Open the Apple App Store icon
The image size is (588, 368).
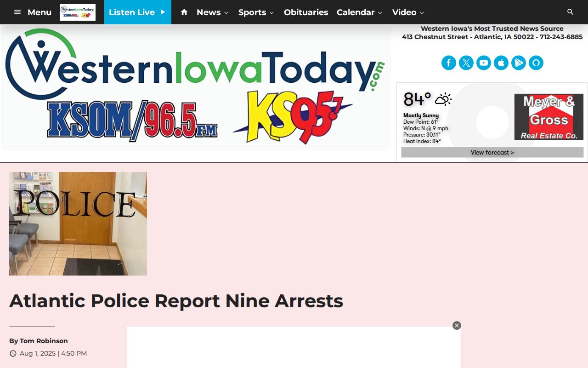pos(501,63)
